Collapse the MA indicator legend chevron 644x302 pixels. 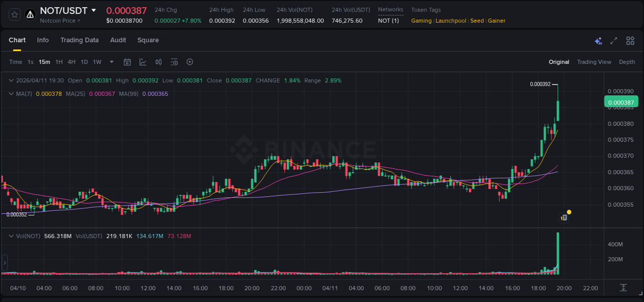pos(11,94)
